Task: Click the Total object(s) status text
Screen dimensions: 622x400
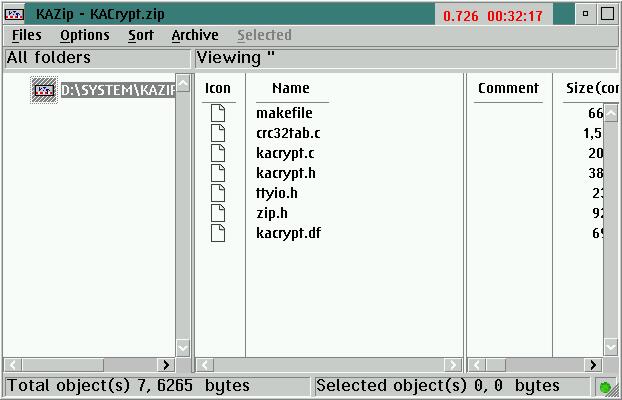Action: pos(129,386)
